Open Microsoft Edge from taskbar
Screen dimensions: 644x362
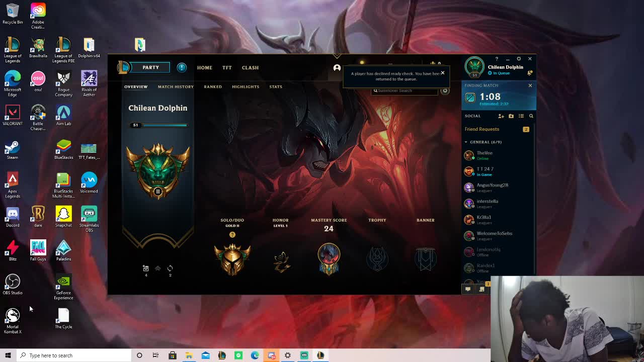255,355
